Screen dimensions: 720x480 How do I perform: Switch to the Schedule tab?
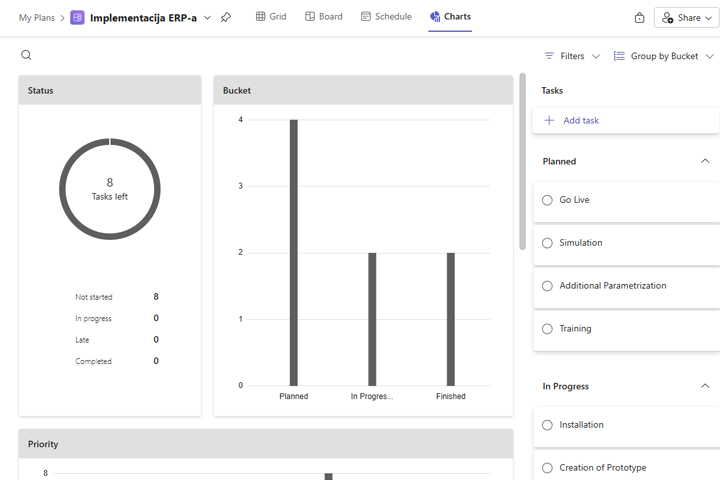click(x=386, y=17)
